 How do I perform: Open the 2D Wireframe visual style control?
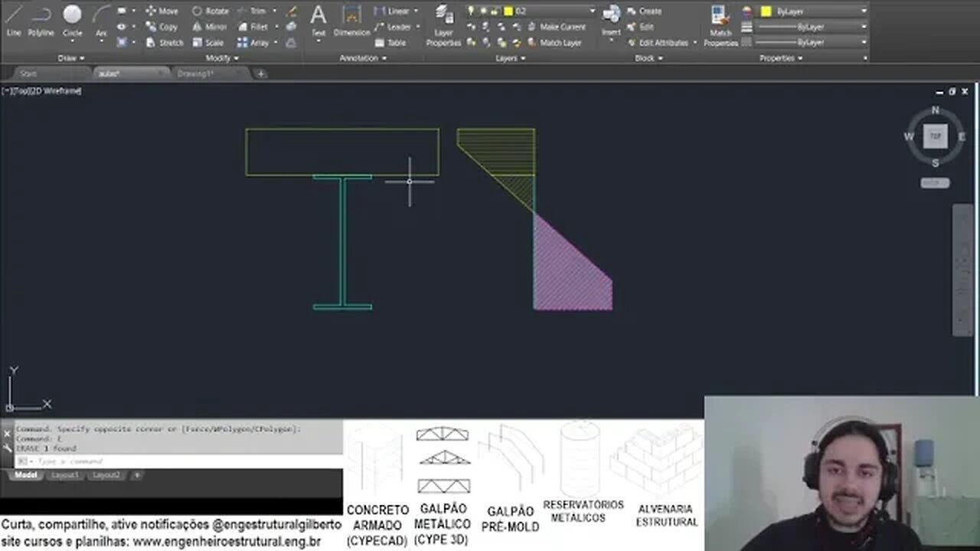pyautogui.click(x=57, y=91)
